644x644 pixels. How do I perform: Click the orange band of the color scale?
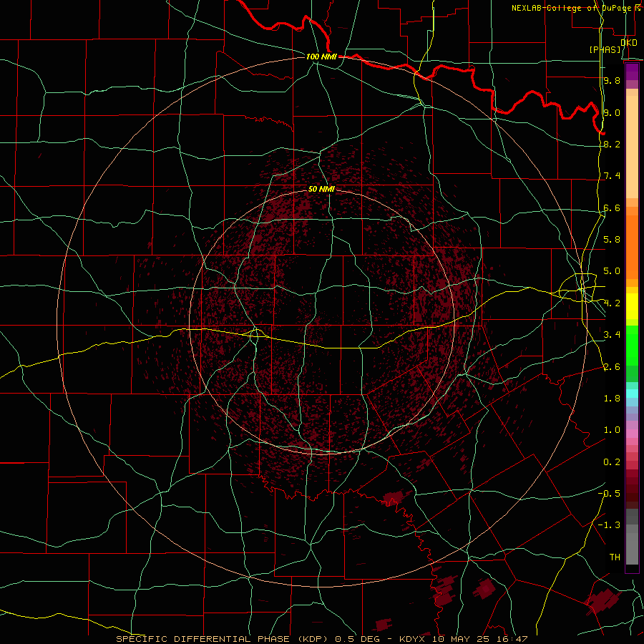(632, 248)
